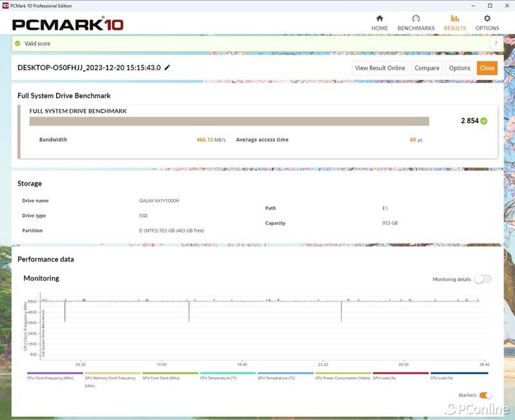Click the help question mark icon
The width and height of the screenshot is (515, 420).
coord(496,43)
